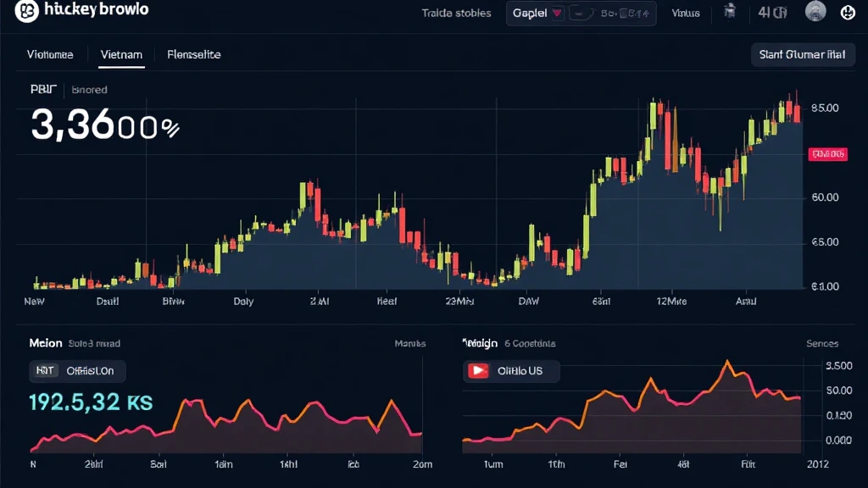Click the Sences label in right panel
Viewport: 868px width, 488px height.
821,344
